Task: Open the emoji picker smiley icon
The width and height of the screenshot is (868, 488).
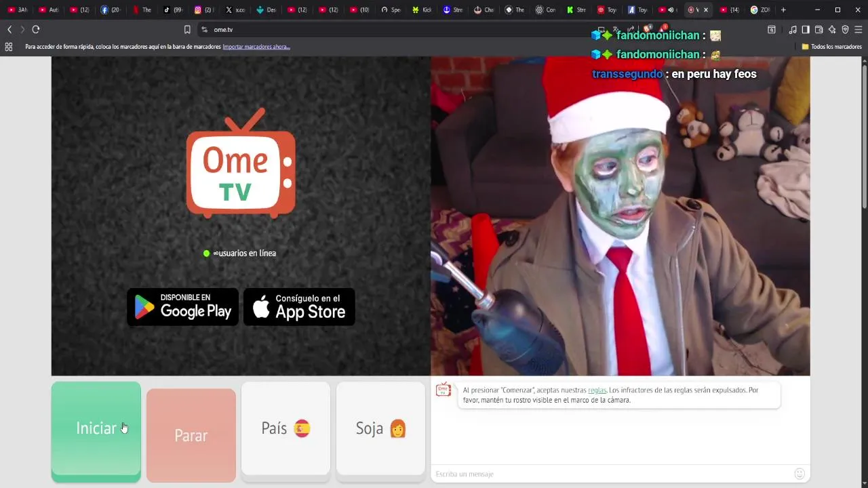Action: [800, 474]
